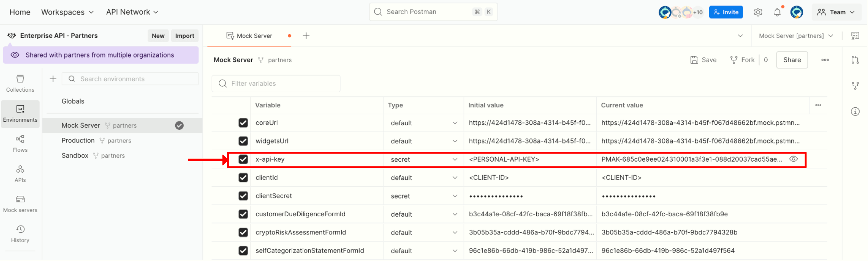This screenshot has width=868, height=261.
Task: Expand the open tabs chevron list
Action: pyautogui.click(x=740, y=36)
